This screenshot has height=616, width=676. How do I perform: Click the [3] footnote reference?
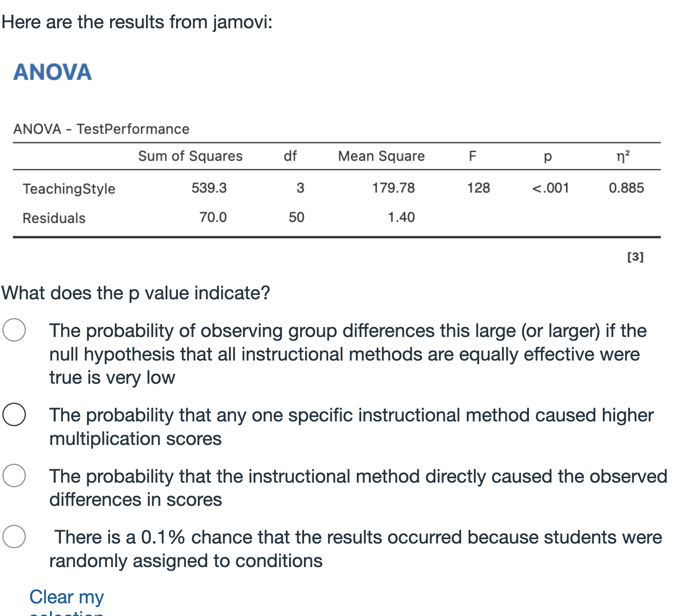pyautogui.click(x=635, y=257)
